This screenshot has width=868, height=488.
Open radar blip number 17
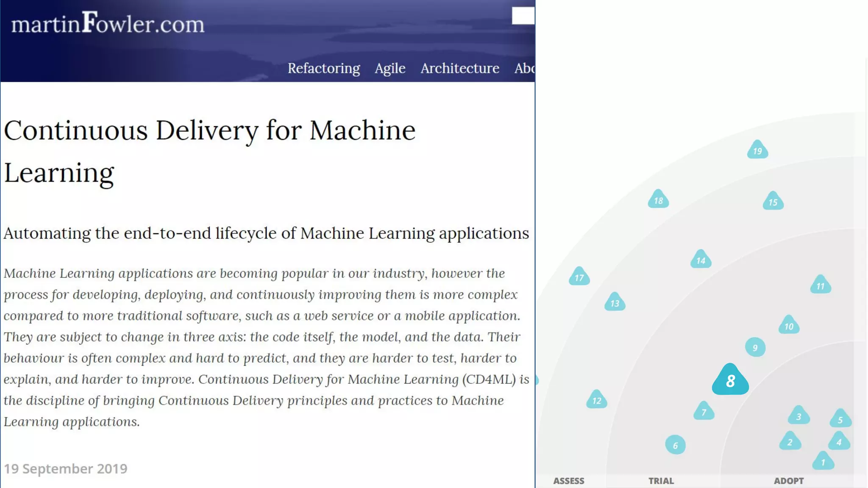pos(579,276)
